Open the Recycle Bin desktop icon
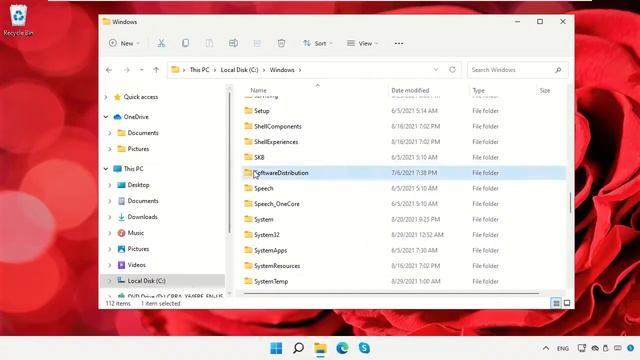 click(18, 20)
